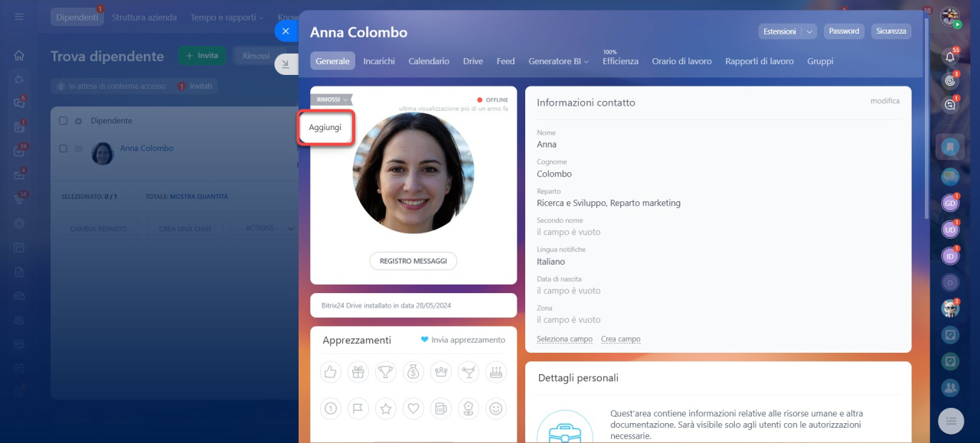The height and width of the screenshot is (443, 980).
Task: Click the green Invita button
Action: click(x=202, y=56)
